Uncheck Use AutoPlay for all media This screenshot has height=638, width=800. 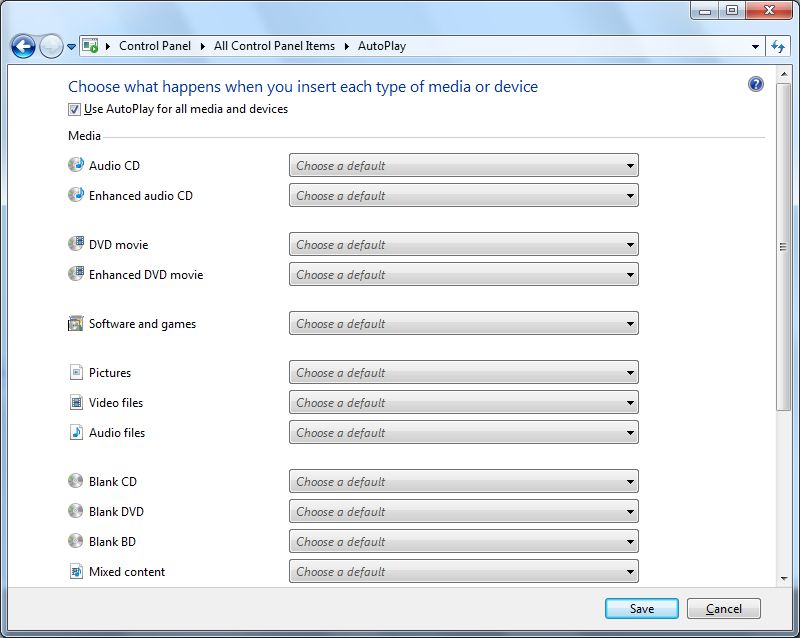(74, 109)
